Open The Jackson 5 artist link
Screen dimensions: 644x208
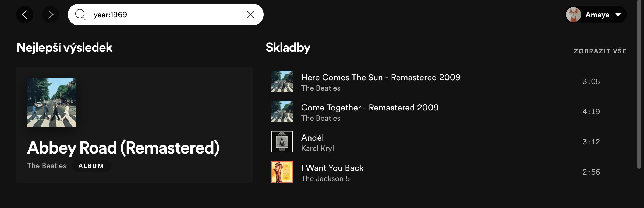point(325,179)
